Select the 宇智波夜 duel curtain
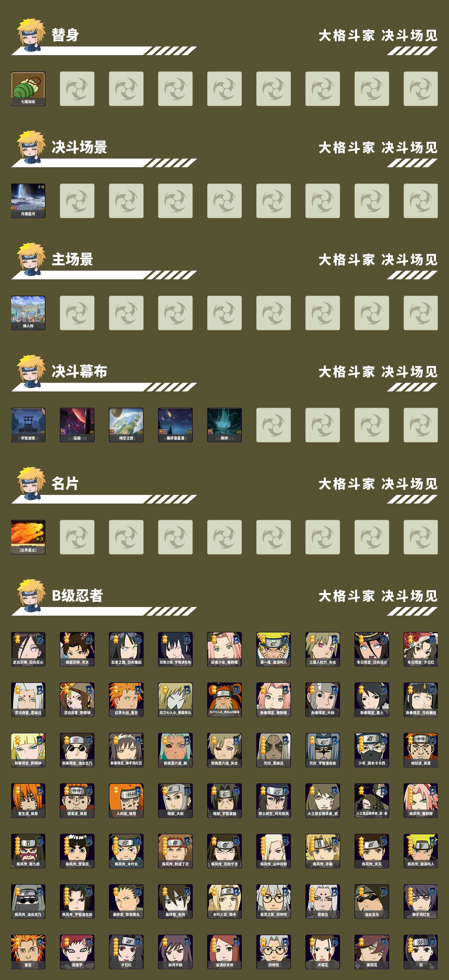This screenshot has height=980, width=449. (28, 425)
